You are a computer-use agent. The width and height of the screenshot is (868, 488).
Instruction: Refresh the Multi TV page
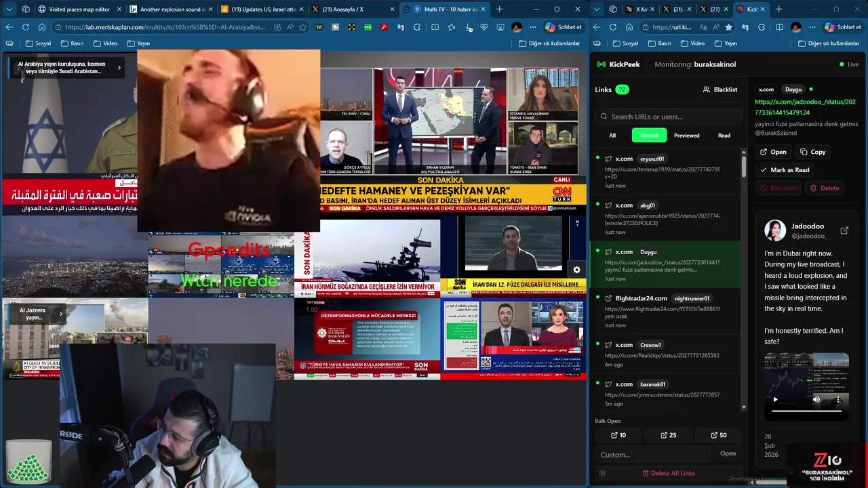click(26, 27)
